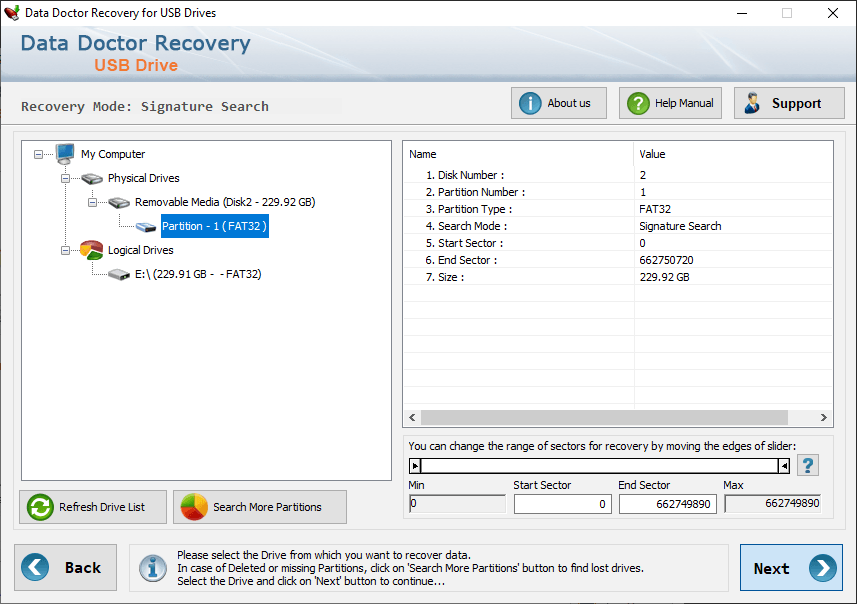Click the value '229.92 GB' in Size row
Screen dimensions: 857x604
tap(665, 277)
